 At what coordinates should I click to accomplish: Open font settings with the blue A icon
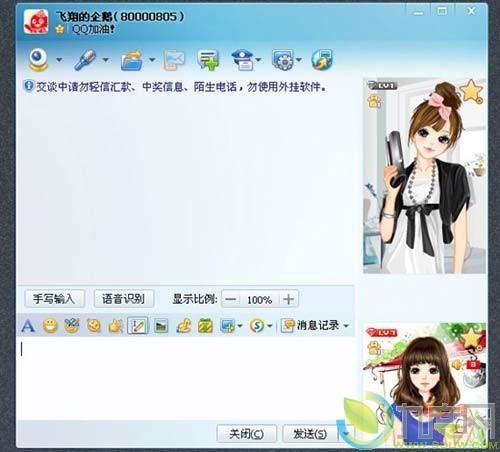28,326
